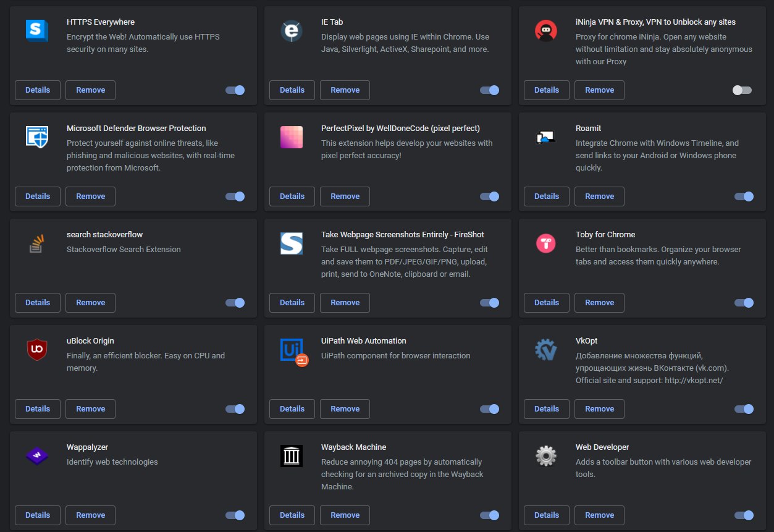Image resolution: width=774 pixels, height=532 pixels.
Task: Remove the FireShot screenshot extension
Action: (345, 303)
